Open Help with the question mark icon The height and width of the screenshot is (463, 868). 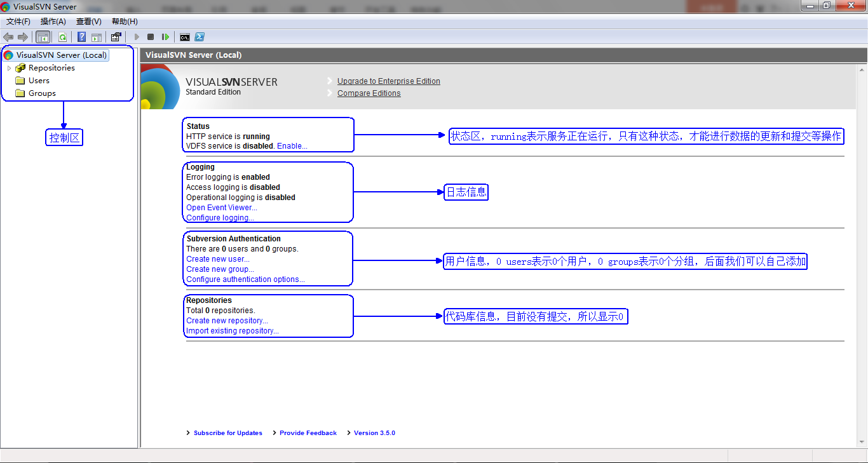click(82, 37)
